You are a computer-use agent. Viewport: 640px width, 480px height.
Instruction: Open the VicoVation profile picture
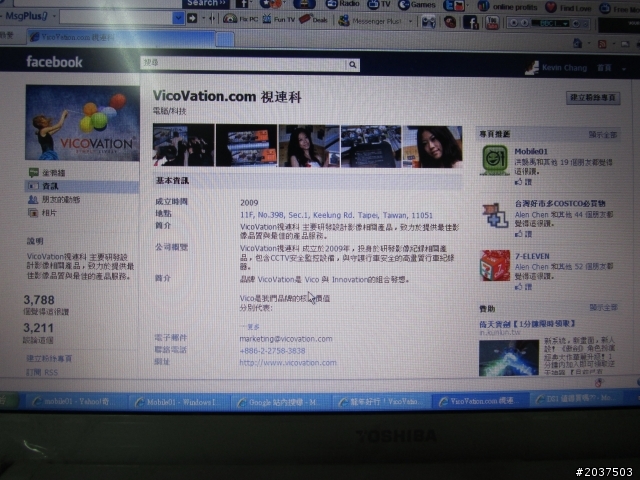click(82, 122)
